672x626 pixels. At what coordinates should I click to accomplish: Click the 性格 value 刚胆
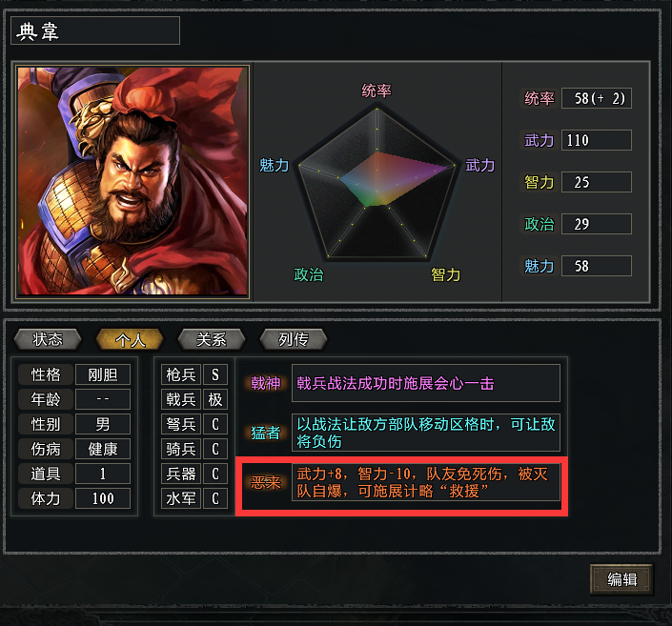click(103, 374)
